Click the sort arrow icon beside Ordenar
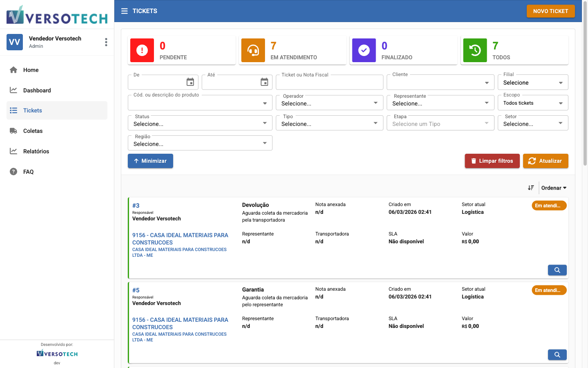 point(531,188)
